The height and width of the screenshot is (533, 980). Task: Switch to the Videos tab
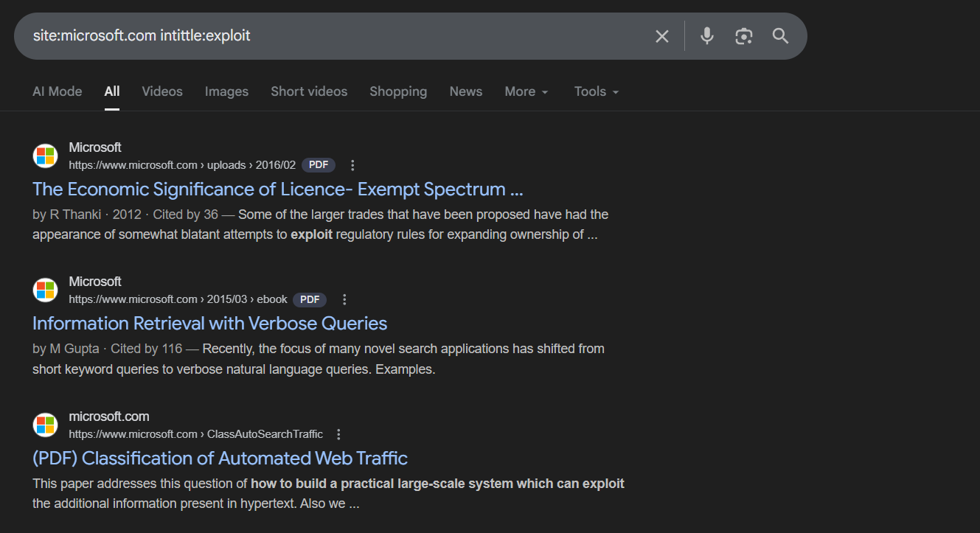[162, 91]
